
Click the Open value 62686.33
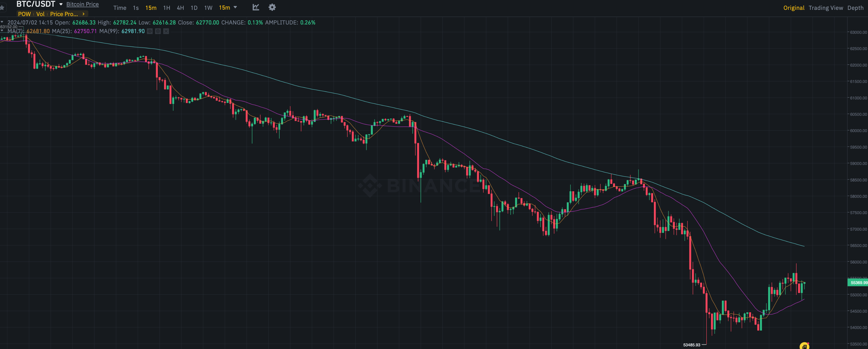click(84, 23)
